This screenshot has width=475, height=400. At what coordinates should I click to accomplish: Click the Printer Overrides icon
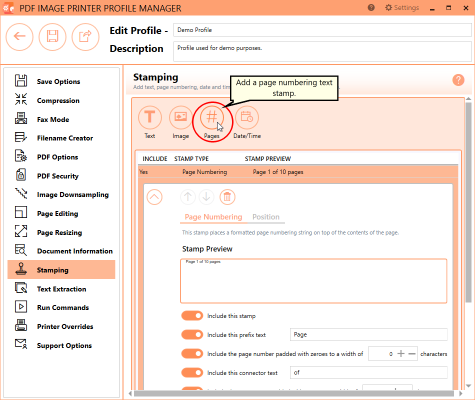21,326
